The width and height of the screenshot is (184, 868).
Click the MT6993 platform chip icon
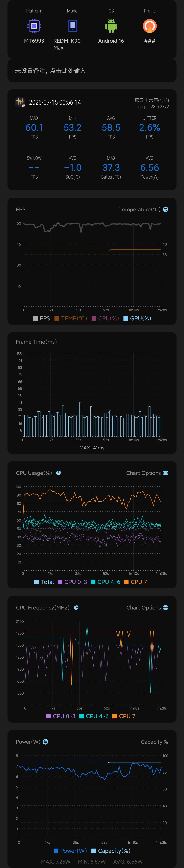(x=34, y=26)
